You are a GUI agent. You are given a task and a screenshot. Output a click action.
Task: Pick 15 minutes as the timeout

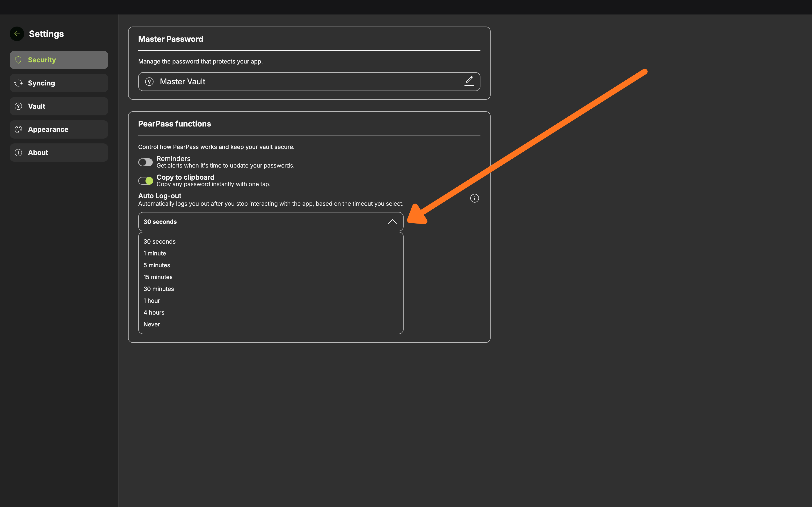click(158, 277)
